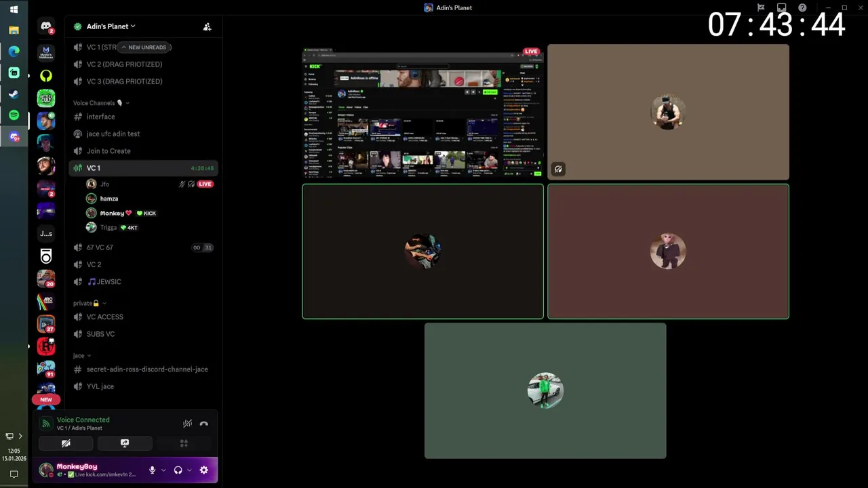Open the J...s server icon
Image resolution: width=868 pixels, height=488 pixels.
tap(46, 233)
